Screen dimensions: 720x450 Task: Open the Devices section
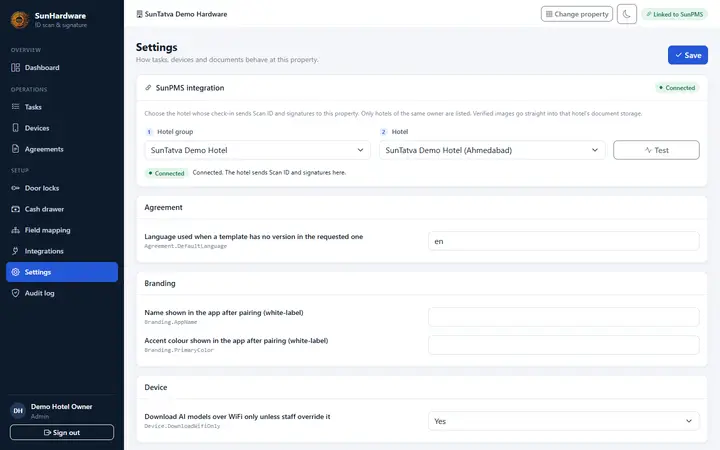[62, 128]
